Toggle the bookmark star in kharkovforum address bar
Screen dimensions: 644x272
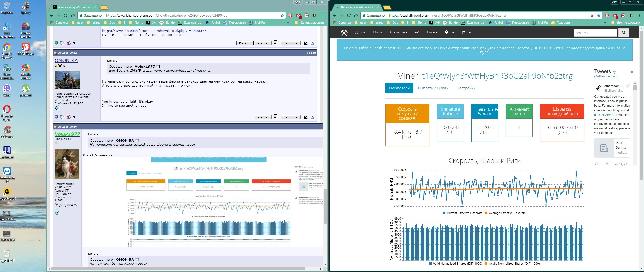[x=282, y=15]
